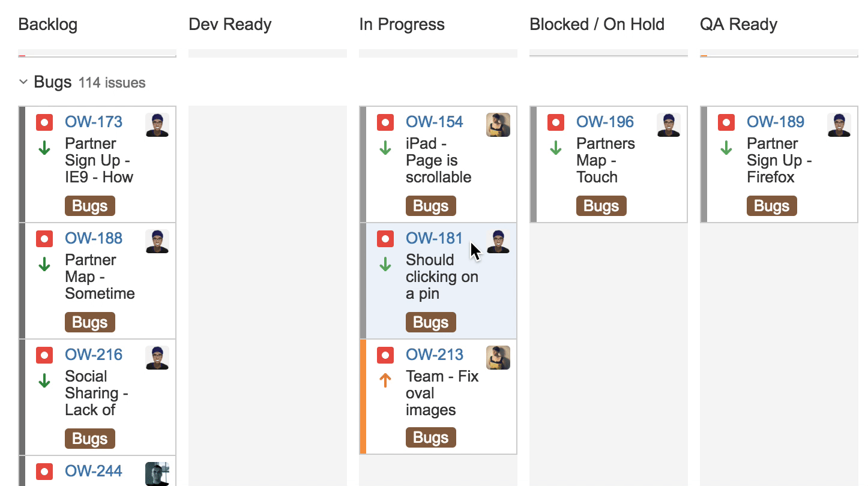This screenshot has height=486, width=868.
Task: Click the Blocked / On Hold column header
Action: (597, 25)
